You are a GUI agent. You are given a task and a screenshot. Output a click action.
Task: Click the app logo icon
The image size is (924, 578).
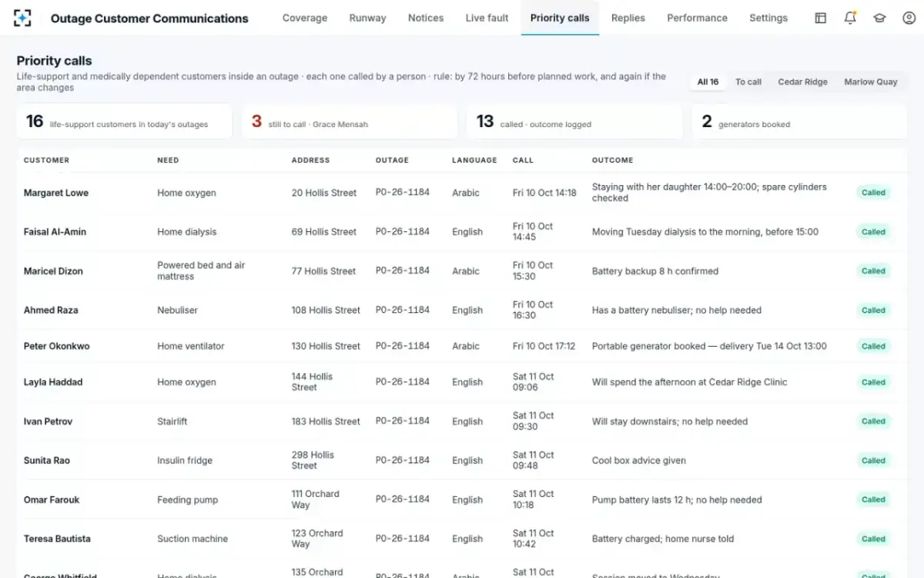[23, 18]
